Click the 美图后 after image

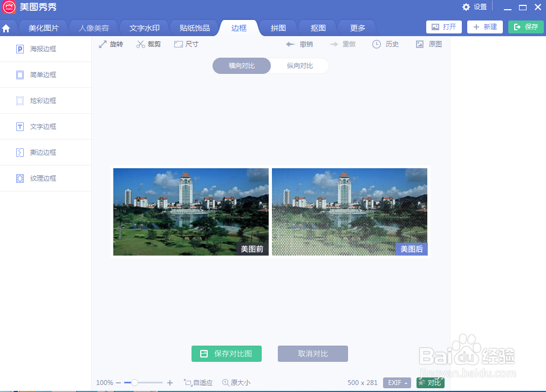click(x=350, y=212)
